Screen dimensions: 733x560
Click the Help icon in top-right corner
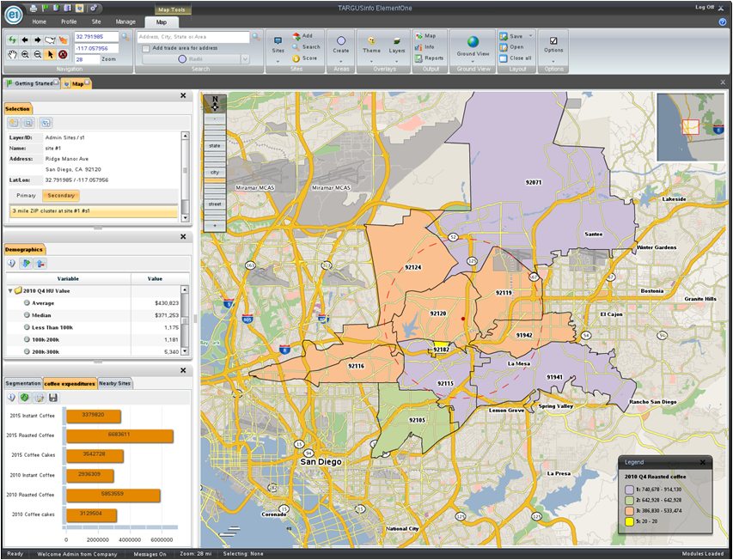pyautogui.click(x=723, y=21)
